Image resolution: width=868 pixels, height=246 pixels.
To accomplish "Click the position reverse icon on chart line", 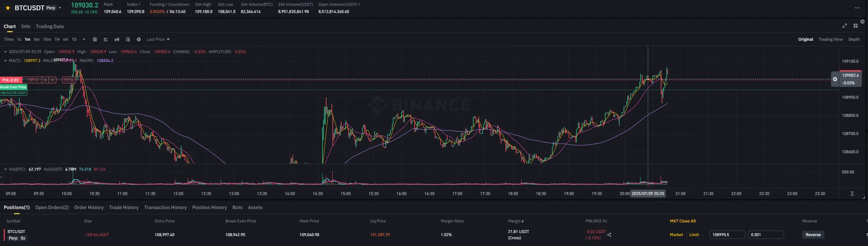I will click(x=45, y=80).
